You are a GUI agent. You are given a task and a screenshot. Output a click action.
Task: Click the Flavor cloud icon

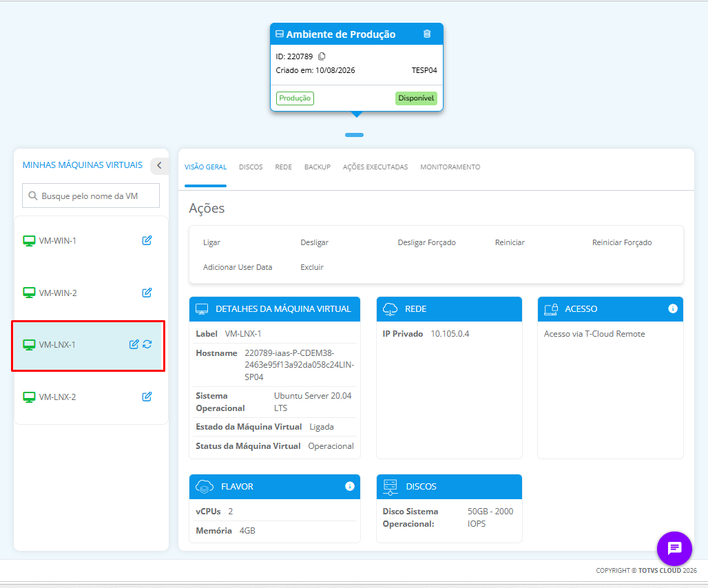pos(205,487)
